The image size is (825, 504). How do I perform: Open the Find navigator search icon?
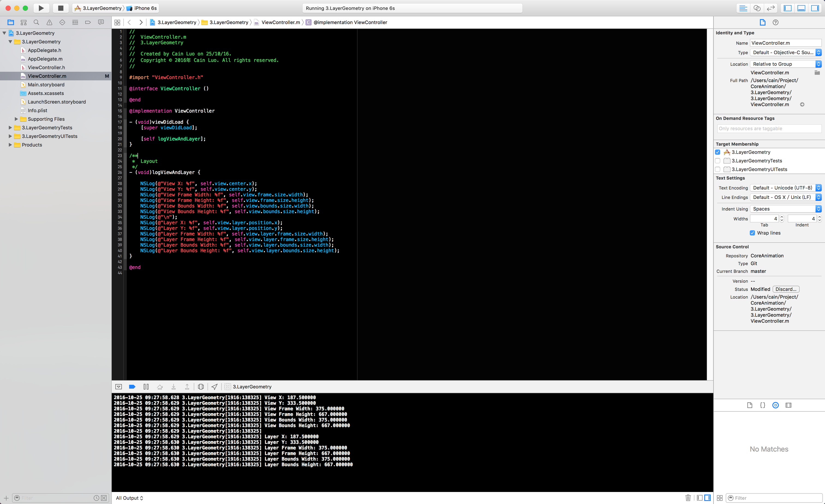37,22
